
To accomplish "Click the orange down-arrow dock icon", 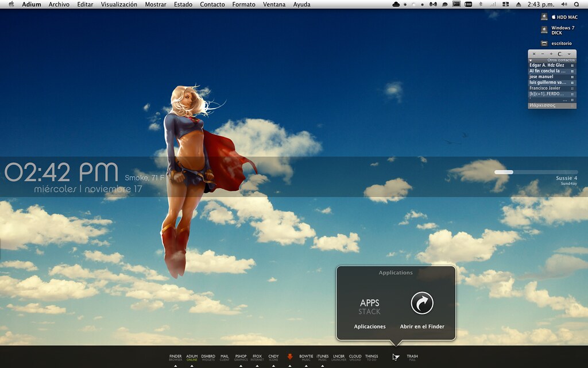I will tap(290, 356).
